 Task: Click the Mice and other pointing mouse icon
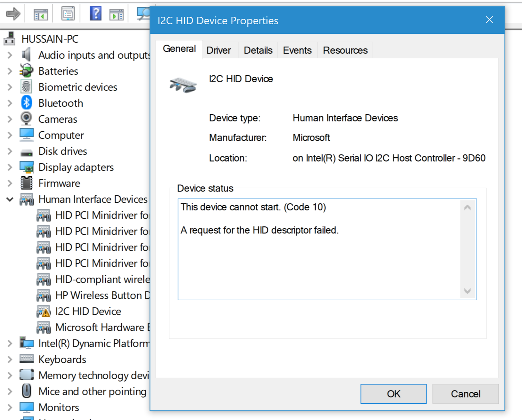(27, 391)
